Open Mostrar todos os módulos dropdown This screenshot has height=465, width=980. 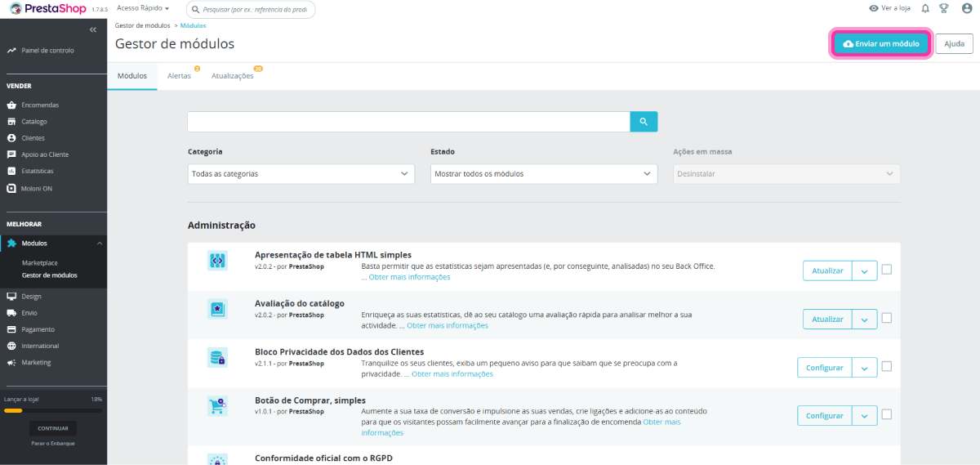click(x=544, y=174)
